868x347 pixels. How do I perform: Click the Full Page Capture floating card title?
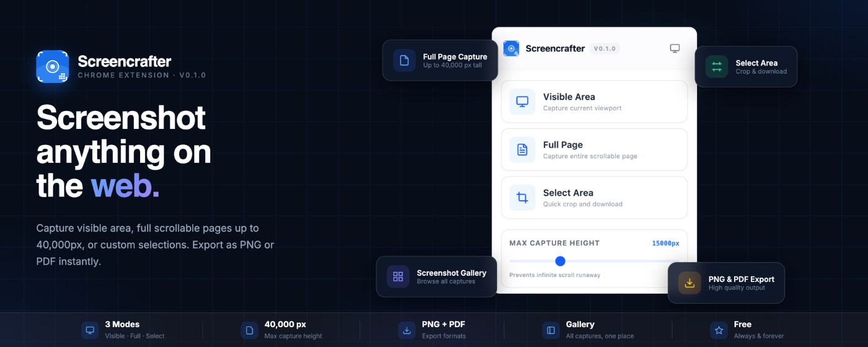[x=455, y=56]
